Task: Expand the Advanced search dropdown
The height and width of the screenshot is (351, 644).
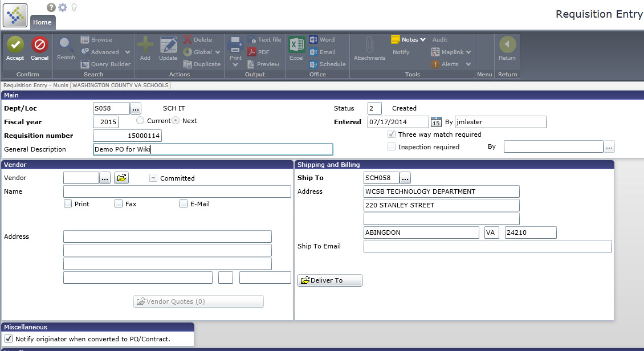Action: pos(127,52)
